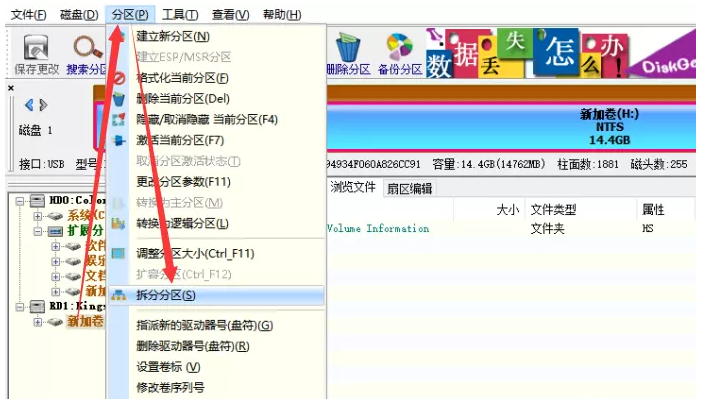Choose 隐藏/取消隐藏 当前分区(F4)

(217, 120)
